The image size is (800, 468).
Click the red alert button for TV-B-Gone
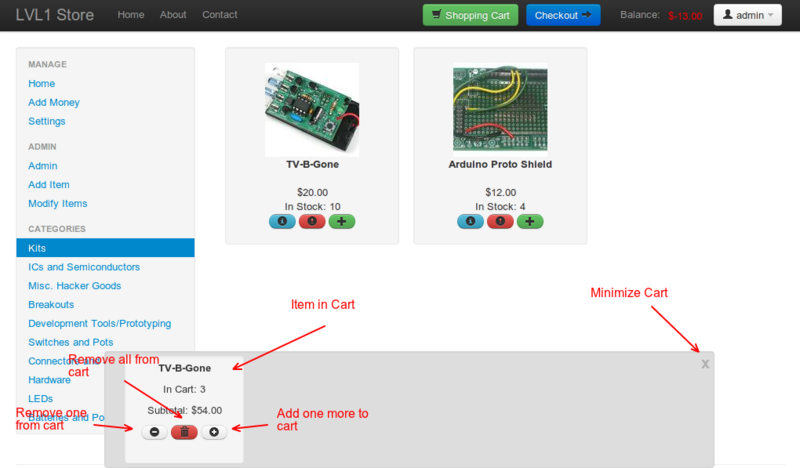pyautogui.click(x=312, y=221)
